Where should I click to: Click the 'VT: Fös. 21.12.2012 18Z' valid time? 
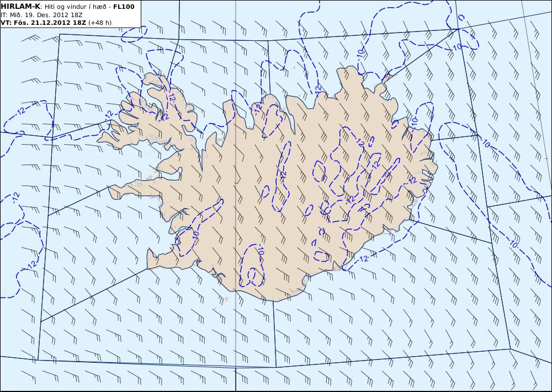pyautogui.click(x=43, y=23)
